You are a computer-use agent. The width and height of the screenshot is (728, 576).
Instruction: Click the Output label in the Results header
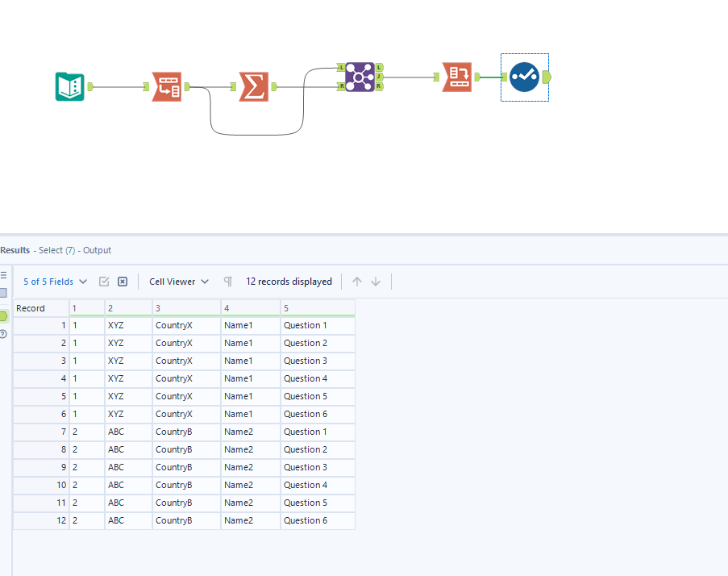(x=97, y=250)
